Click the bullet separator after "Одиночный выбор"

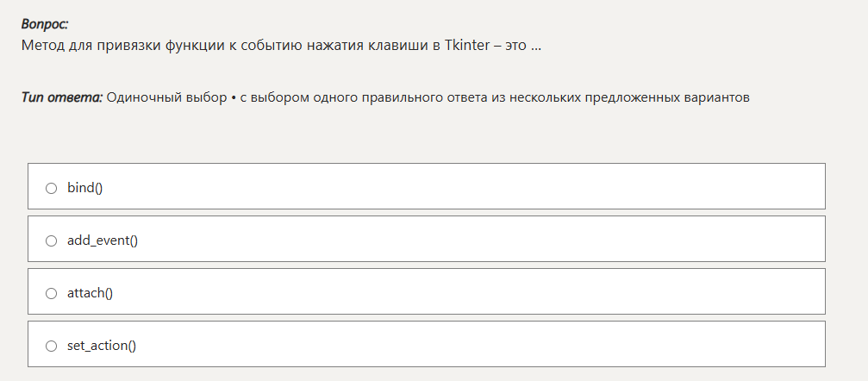point(234,97)
